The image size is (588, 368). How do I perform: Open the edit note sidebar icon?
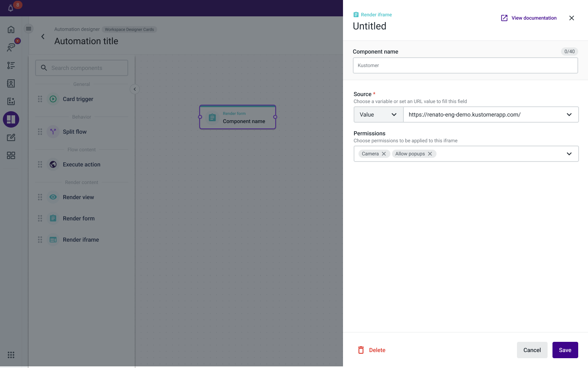tap(11, 137)
